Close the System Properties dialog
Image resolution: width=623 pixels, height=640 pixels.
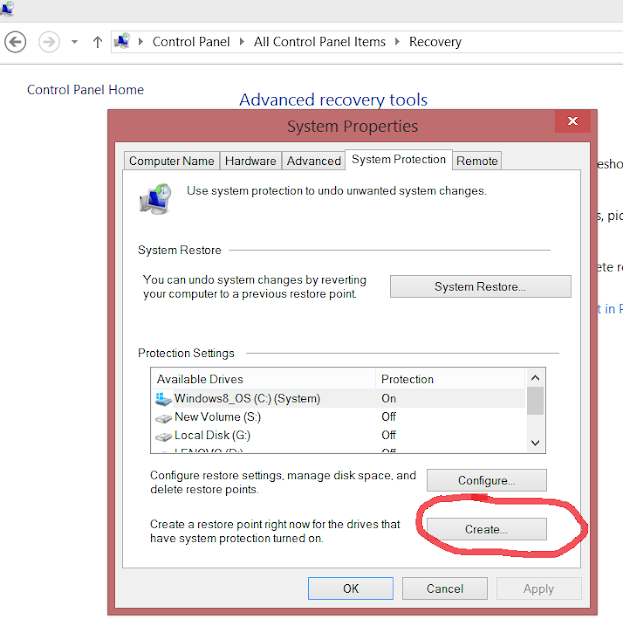tap(573, 121)
